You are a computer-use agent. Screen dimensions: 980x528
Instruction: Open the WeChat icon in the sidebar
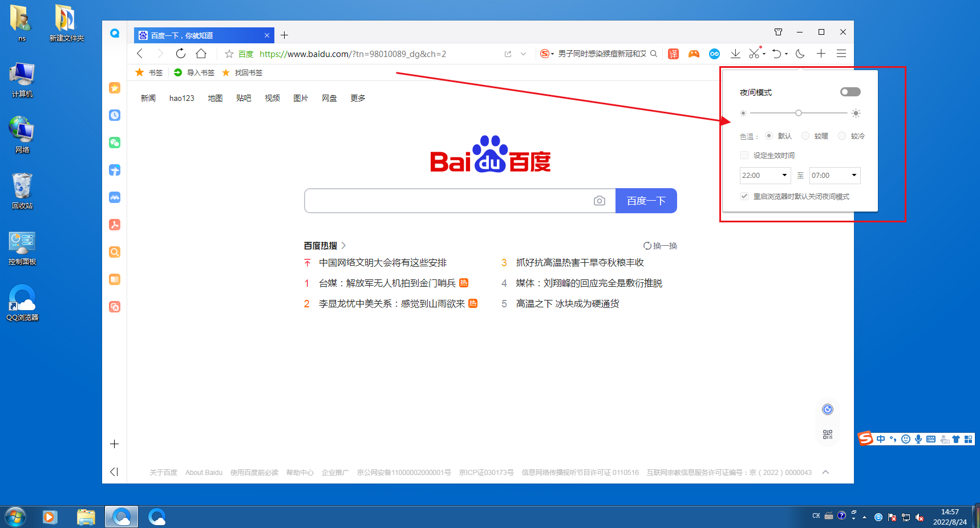pyautogui.click(x=115, y=143)
